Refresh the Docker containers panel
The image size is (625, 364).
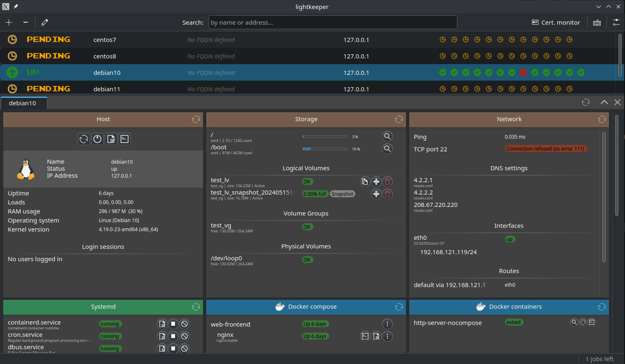click(602, 307)
